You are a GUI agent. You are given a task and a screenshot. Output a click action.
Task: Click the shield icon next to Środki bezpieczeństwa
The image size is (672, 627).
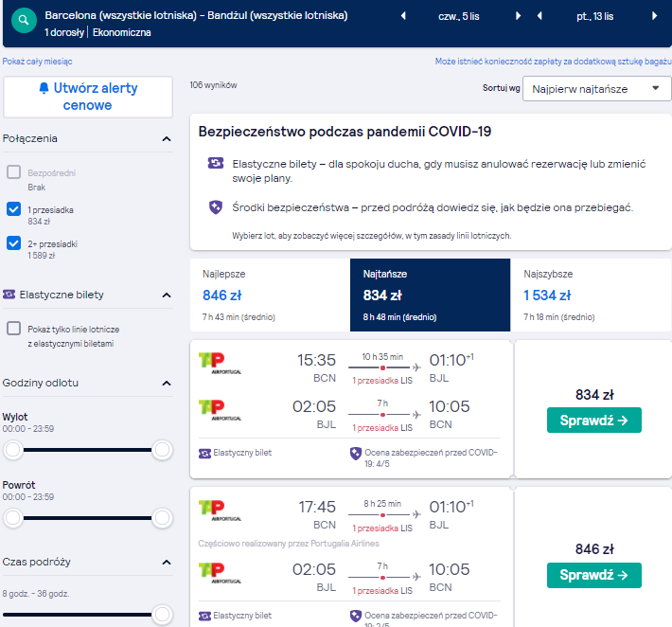216,207
